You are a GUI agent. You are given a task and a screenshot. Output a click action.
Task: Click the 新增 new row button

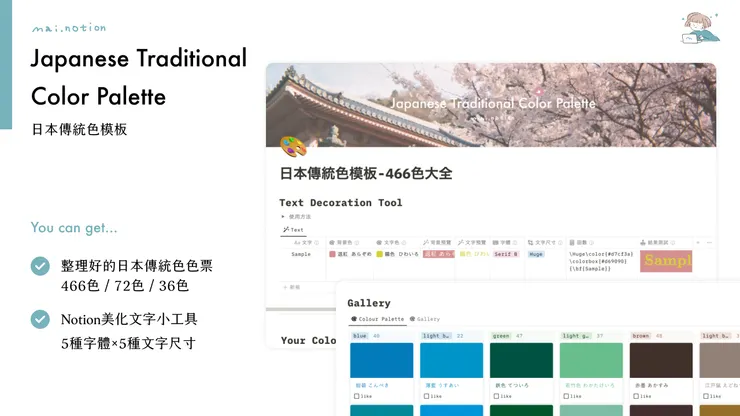pos(291,287)
